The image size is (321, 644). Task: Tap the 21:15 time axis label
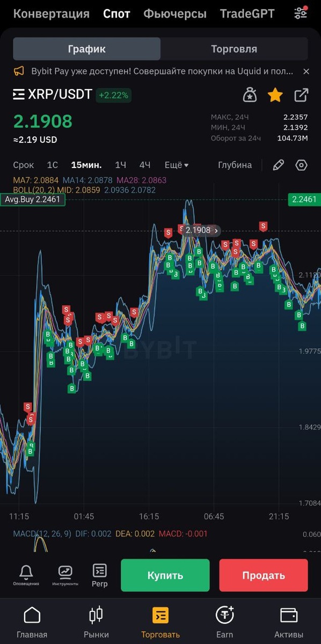(279, 516)
